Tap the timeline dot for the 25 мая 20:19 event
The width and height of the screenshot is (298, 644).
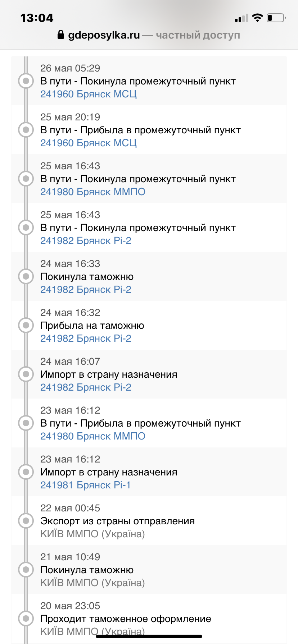(x=26, y=130)
